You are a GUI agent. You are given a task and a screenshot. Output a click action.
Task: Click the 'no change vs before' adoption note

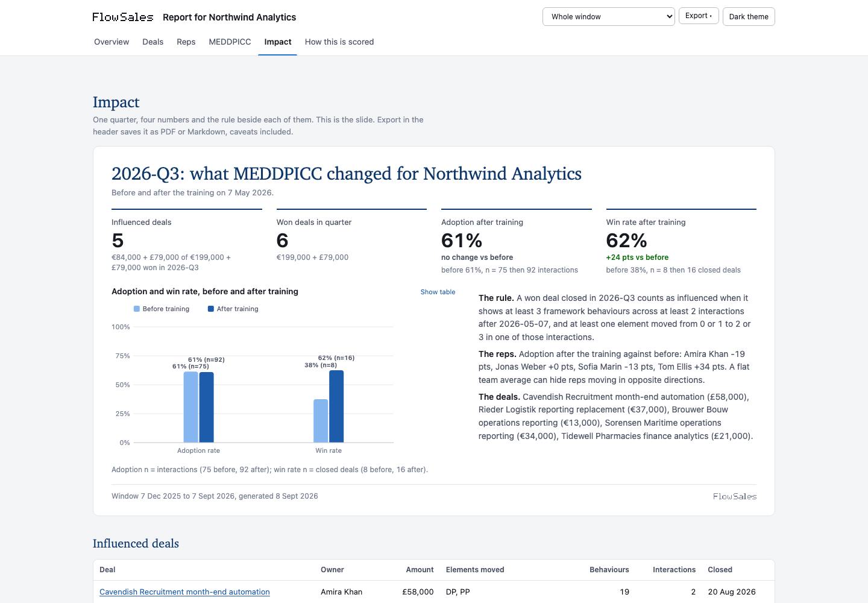tap(477, 257)
